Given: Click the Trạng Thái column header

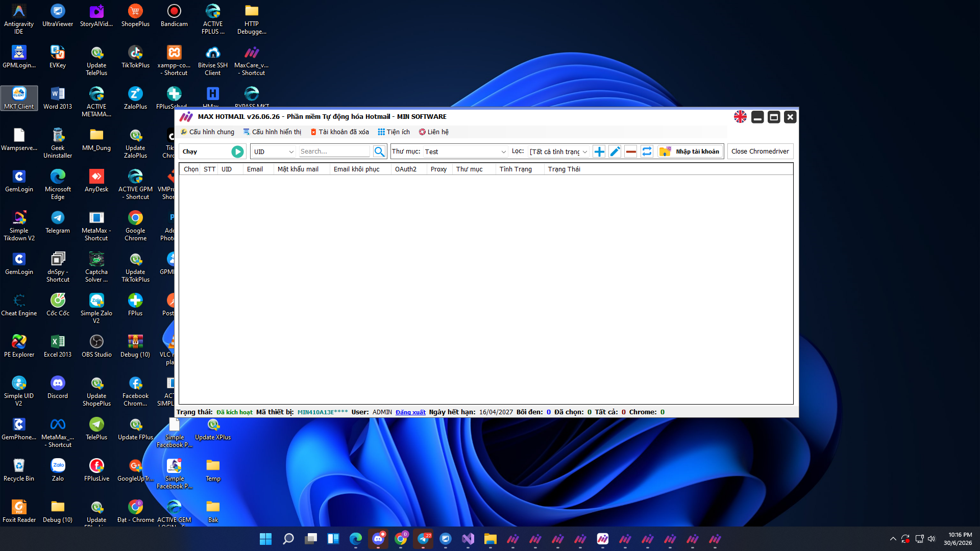Looking at the screenshot, I should click(x=564, y=169).
